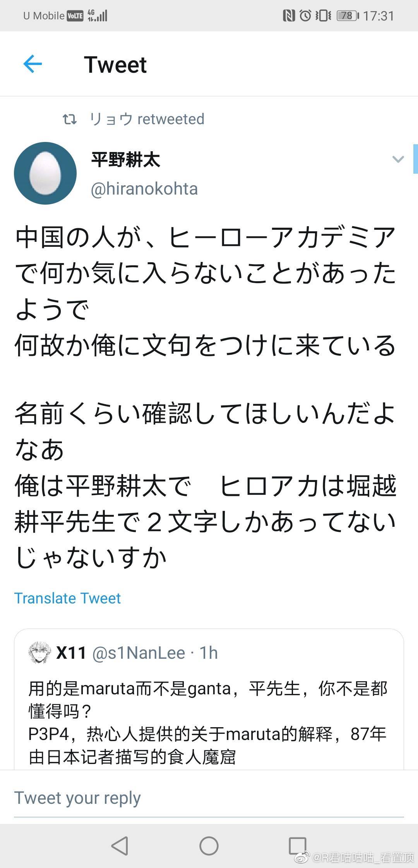Open 平野耕太's profile avatar

click(45, 173)
